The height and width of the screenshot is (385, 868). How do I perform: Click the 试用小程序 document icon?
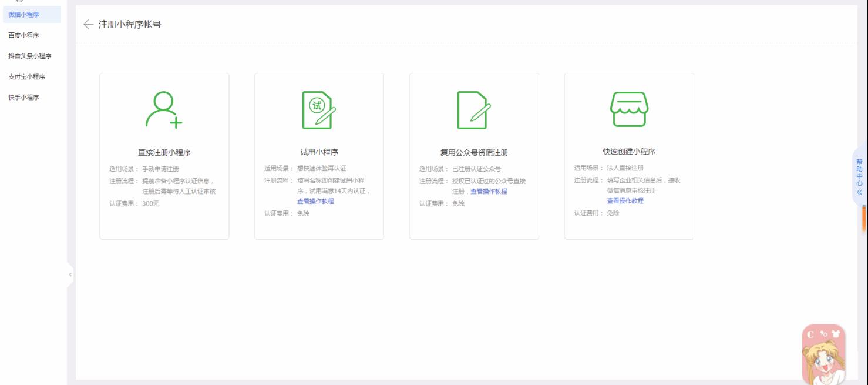point(319,109)
